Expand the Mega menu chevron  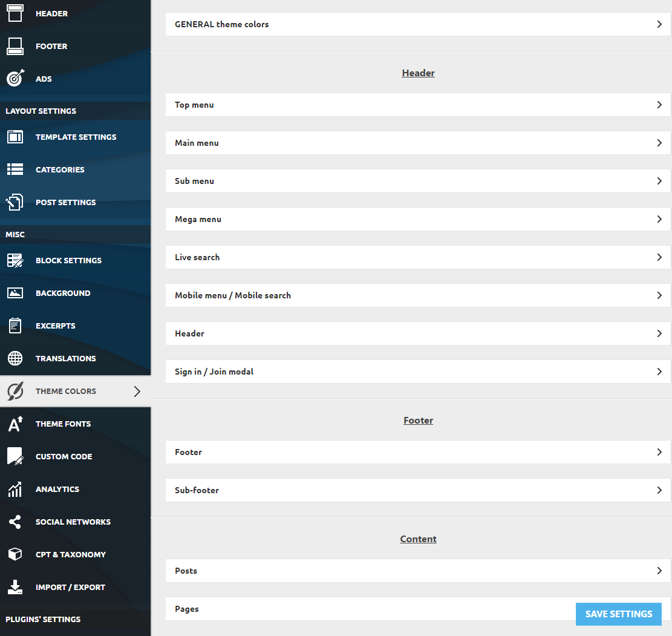click(x=659, y=219)
